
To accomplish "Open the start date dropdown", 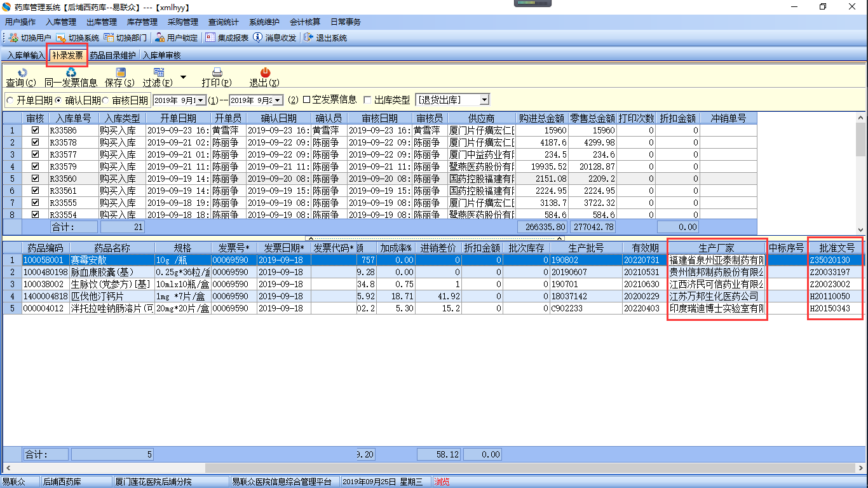I will tap(201, 100).
